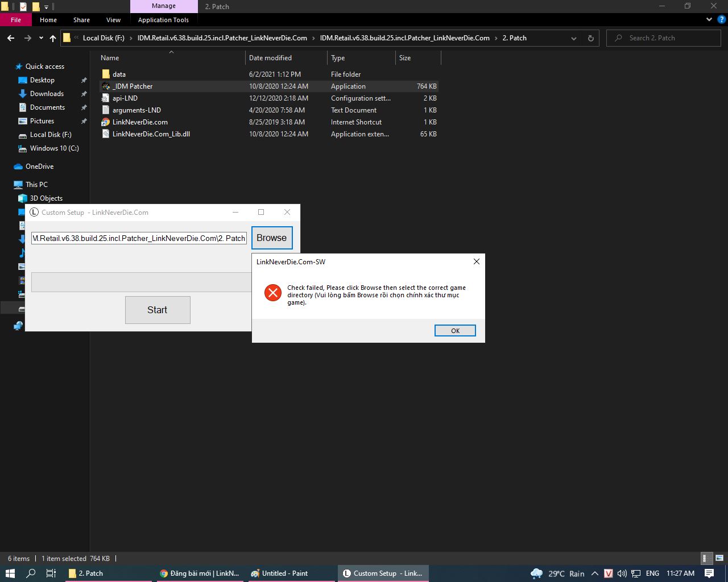The width and height of the screenshot is (728, 582).
Task: Go up one folder level arrow
Action: pyautogui.click(x=53, y=38)
